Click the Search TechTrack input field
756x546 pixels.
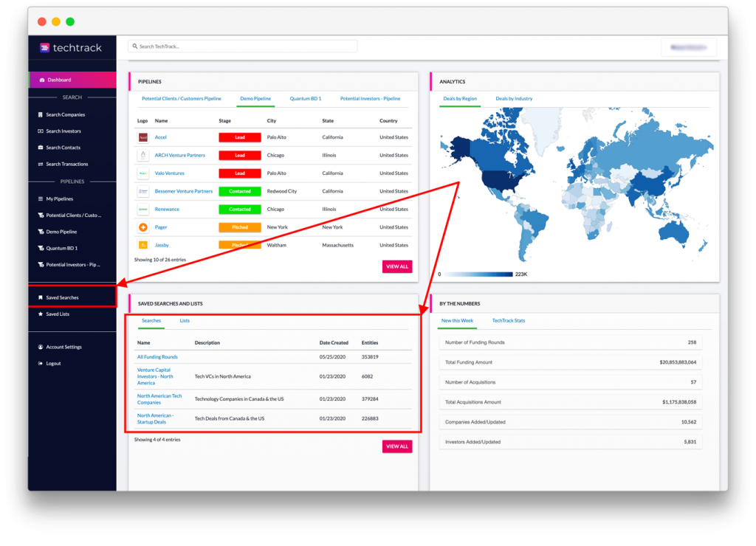click(242, 46)
